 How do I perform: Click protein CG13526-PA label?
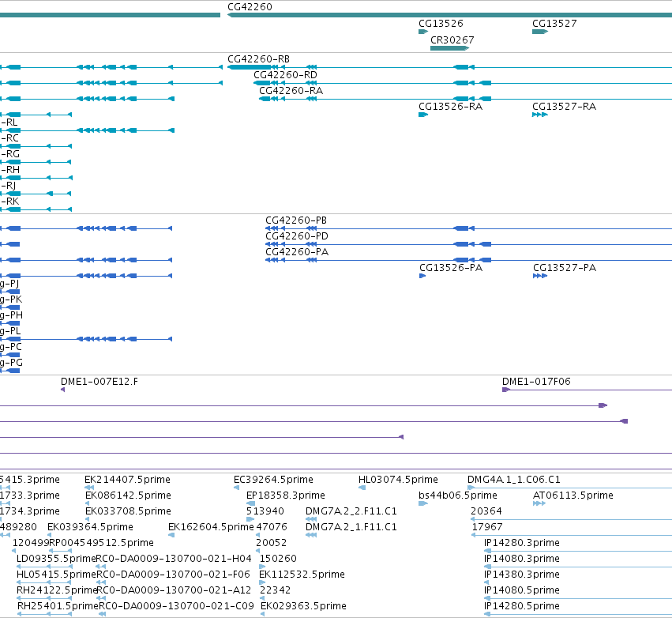(x=451, y=268)
